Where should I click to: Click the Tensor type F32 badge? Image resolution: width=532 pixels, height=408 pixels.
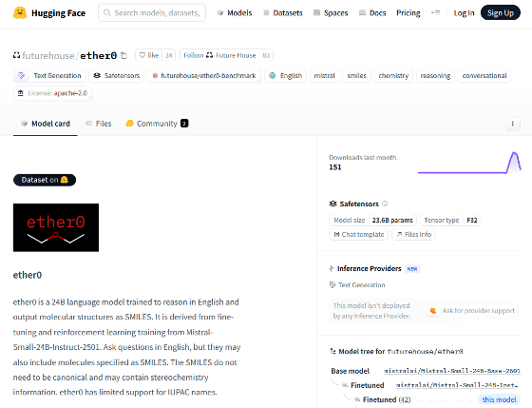pos(450,220)
